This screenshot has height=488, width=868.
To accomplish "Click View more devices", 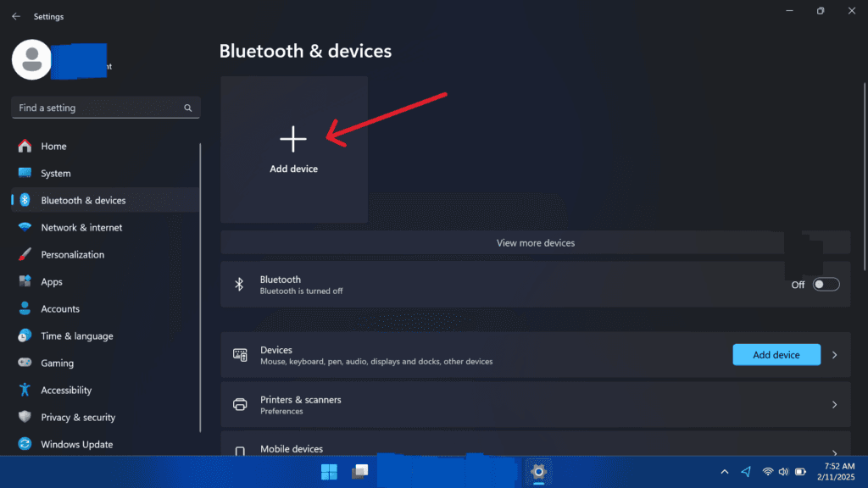I will [x=536, y=243].
